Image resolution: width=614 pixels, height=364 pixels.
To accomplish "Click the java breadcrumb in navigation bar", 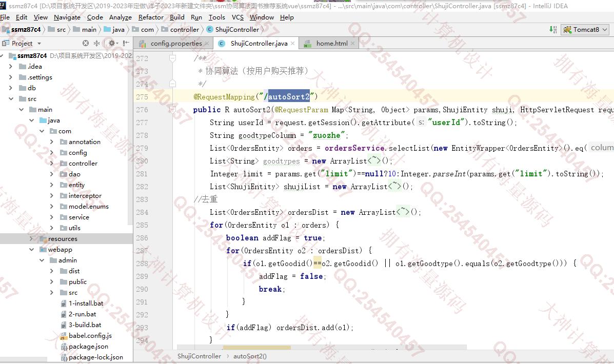I will 113,29.
